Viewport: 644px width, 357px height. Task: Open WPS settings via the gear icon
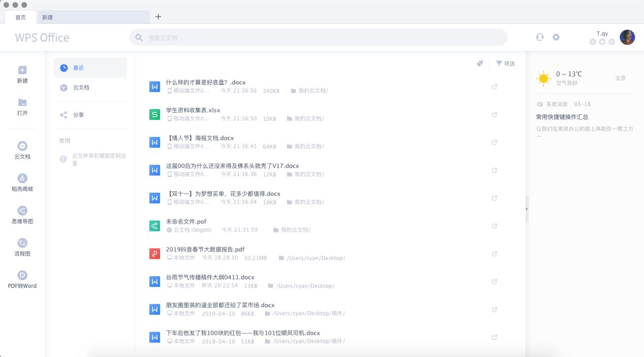tap(556, 37)
